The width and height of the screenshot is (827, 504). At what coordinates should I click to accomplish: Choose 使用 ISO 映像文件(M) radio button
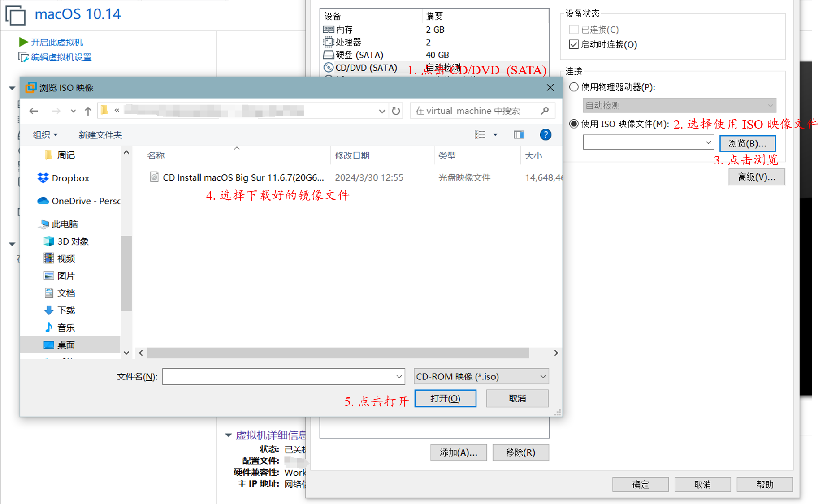point(574,124)
